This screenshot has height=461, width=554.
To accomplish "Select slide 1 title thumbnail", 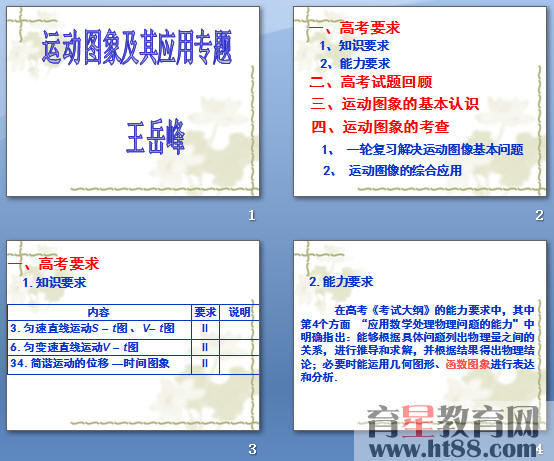I will point(133,101).
